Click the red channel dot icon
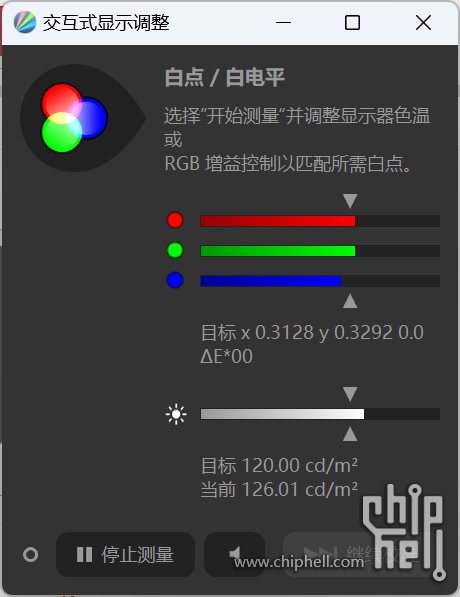The width and height of the screenshot is (460, 597). [175, 220]
